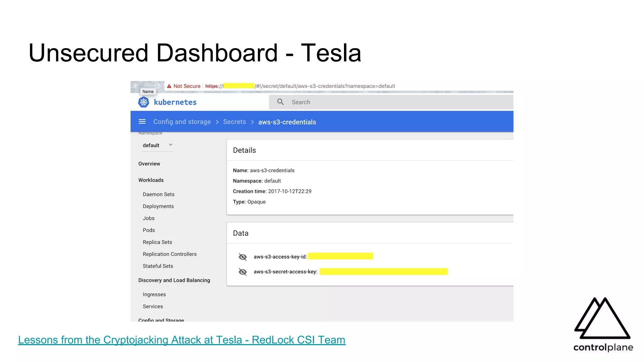The image size is (644, 362).
Task: Click the aws-s3-access-key-id label
Action: coord(280,257)
